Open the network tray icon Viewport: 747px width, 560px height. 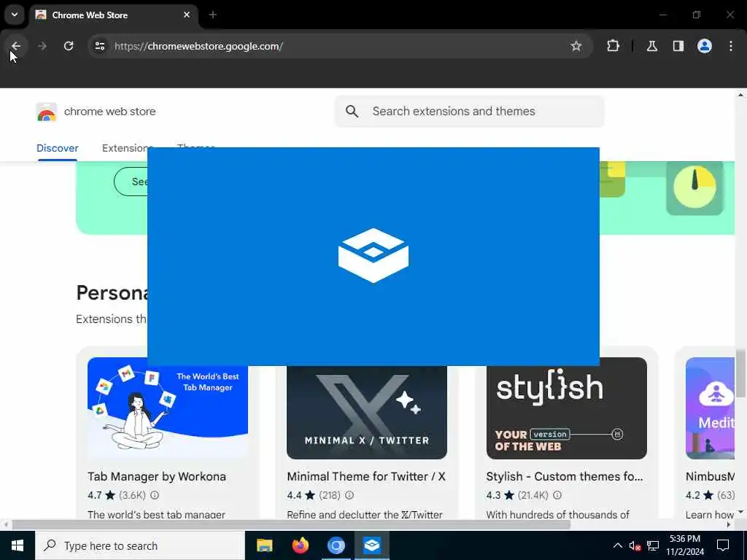coord(653,545)
